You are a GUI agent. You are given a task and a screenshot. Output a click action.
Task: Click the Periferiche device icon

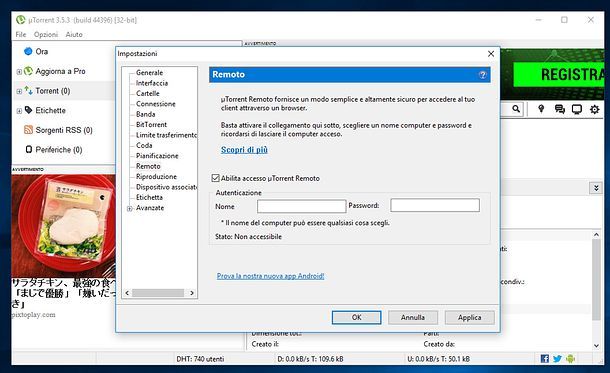point(29,149)
